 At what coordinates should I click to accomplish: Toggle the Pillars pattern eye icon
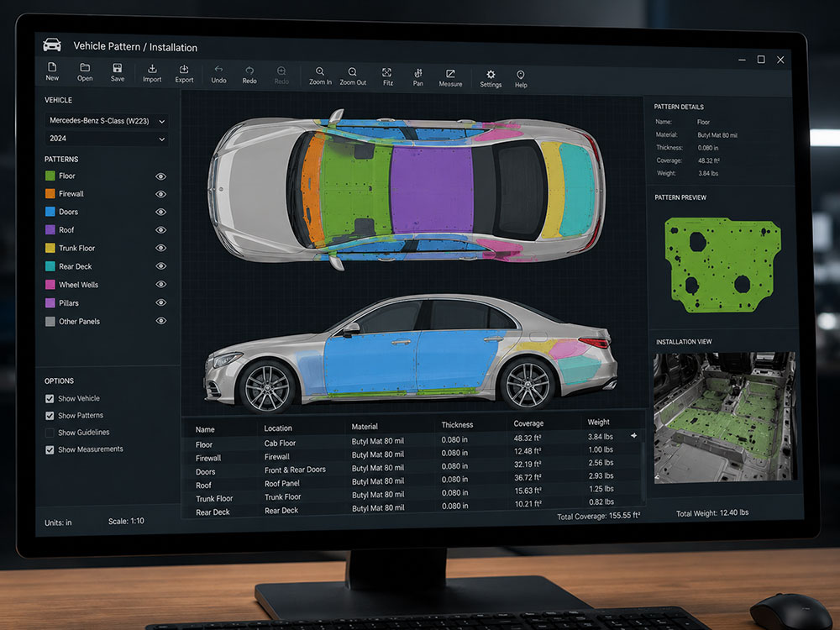click(x=160, y=302)
